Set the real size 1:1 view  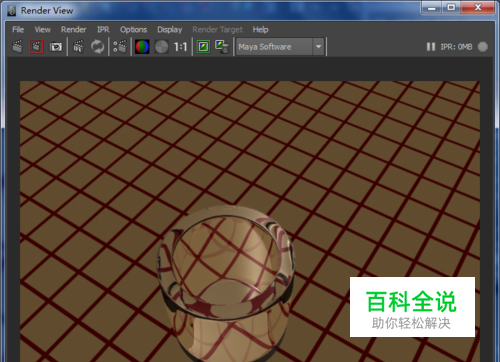click(x=180, y=47)
